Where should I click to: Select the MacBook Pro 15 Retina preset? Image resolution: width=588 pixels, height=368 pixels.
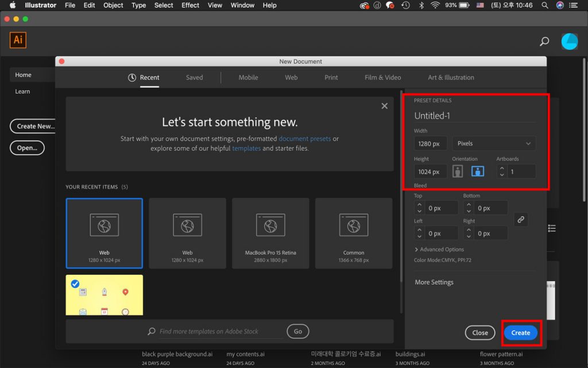(270, 233)
